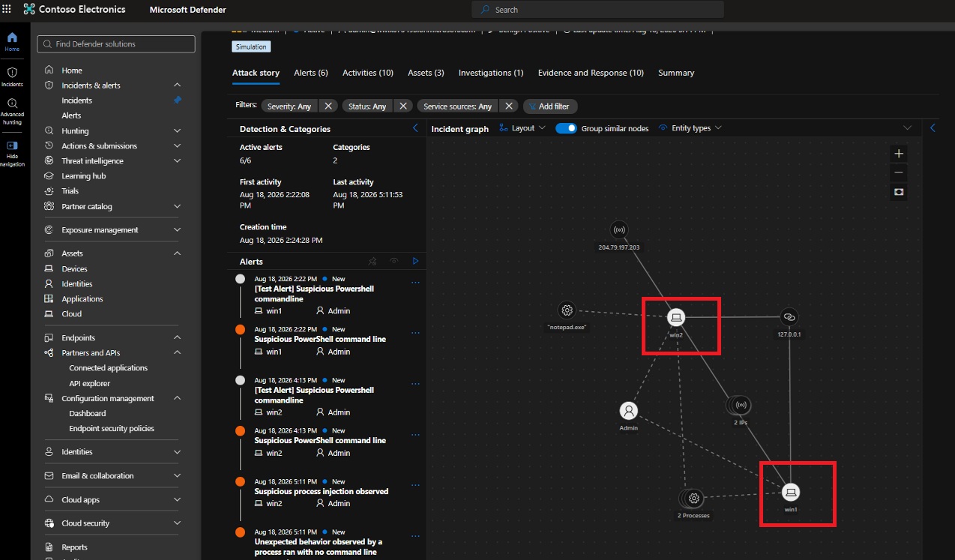
Task: Select the notepad.exe process node
Action: pos(567,310)
